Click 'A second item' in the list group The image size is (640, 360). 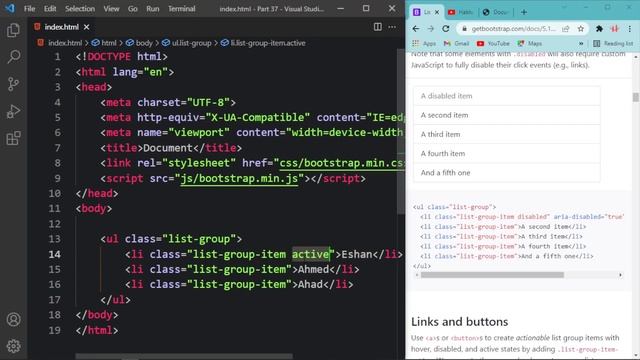coord(507,115)
